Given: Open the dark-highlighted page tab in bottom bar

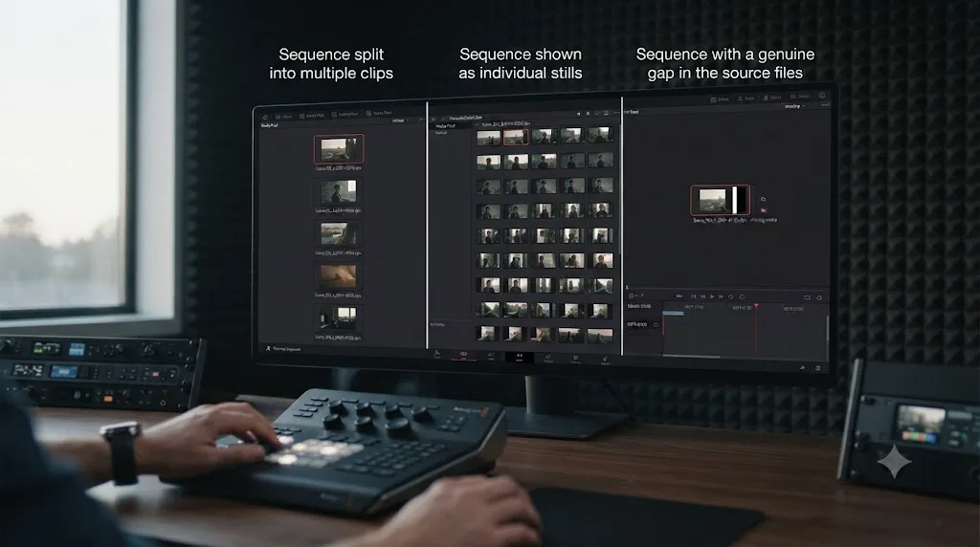Looking at the screenshot, I should point(519,357).
